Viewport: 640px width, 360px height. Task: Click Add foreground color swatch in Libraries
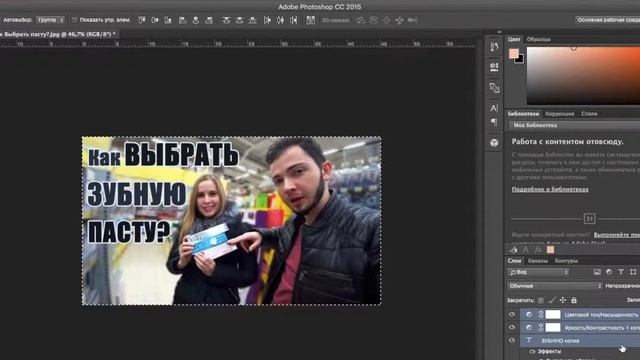click(x=551, y=249)
